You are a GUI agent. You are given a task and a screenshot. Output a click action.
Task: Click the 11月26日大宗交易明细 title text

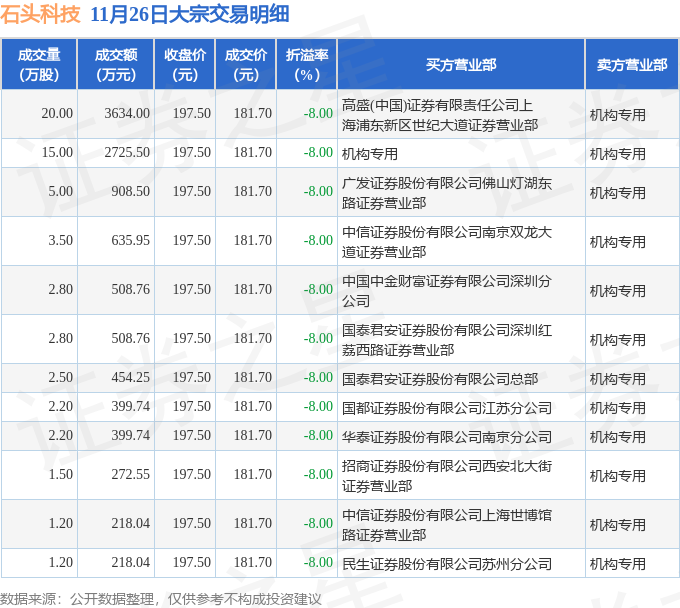[190, 14]
